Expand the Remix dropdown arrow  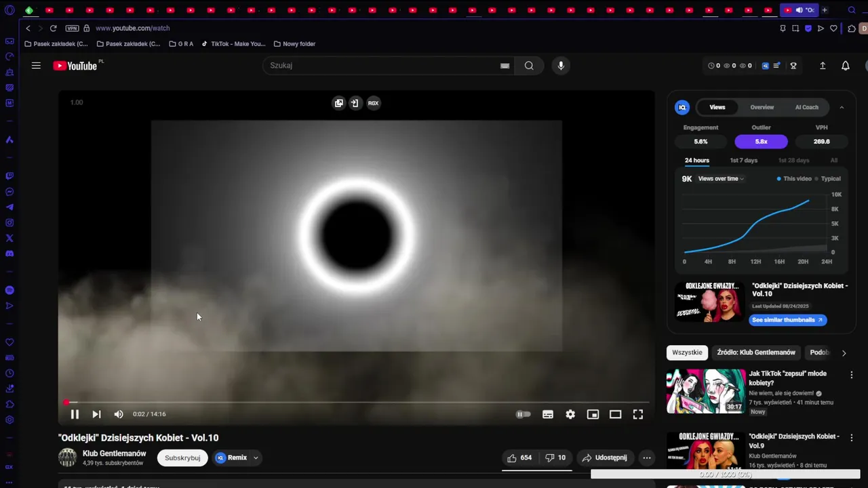click(256, 458)
